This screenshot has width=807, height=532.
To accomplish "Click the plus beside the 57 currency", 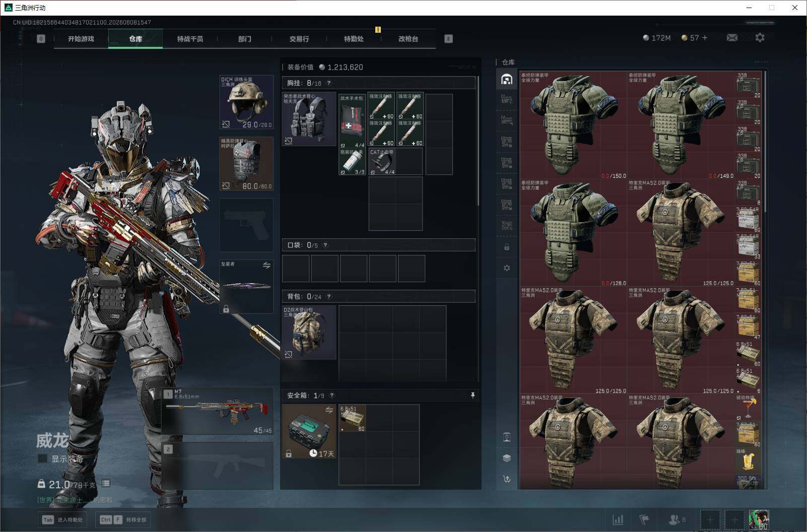I will pos(705,38).
